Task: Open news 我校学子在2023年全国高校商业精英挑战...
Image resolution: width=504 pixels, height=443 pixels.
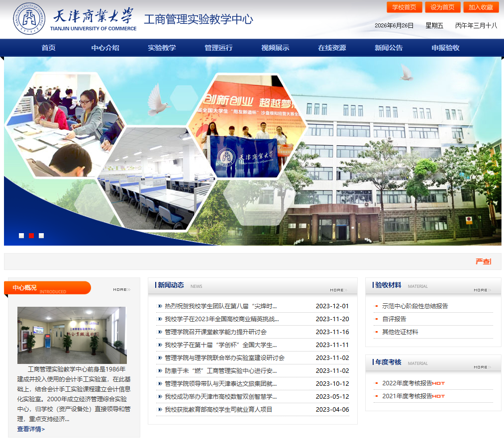Action: click(x=222, y=319)
